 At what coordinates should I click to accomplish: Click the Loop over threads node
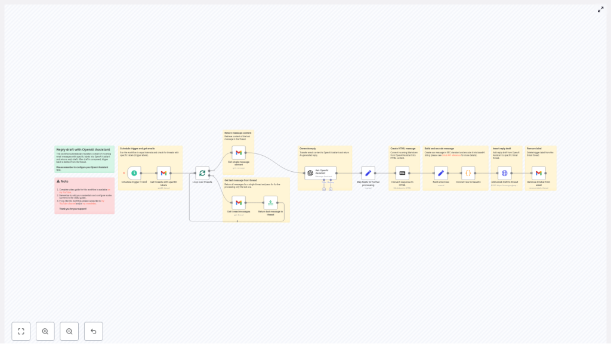pos(202,173)
